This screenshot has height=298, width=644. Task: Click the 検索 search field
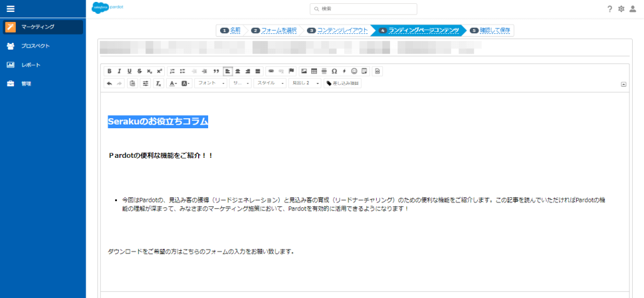click(x=364, y=9)
